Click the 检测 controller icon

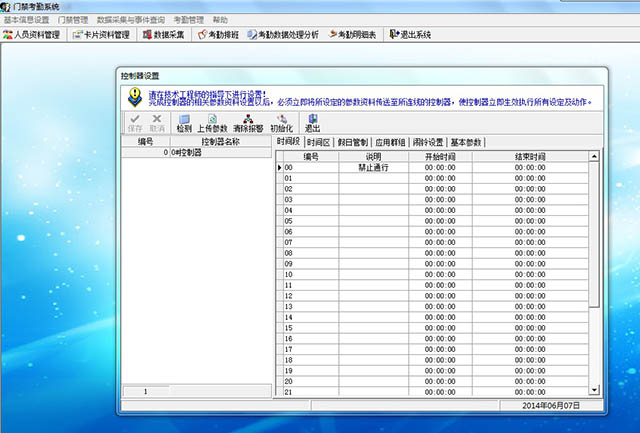pyautogui.click(x=184, y=122)
